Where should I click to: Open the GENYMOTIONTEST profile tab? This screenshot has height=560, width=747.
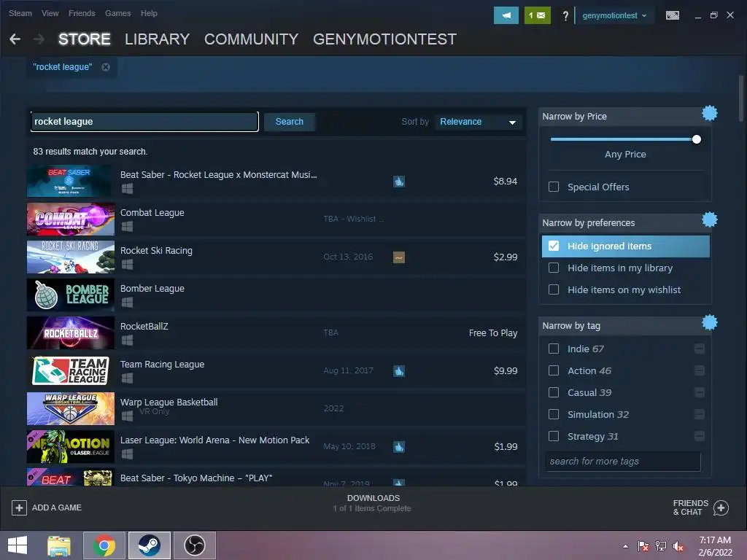point(384,39)
